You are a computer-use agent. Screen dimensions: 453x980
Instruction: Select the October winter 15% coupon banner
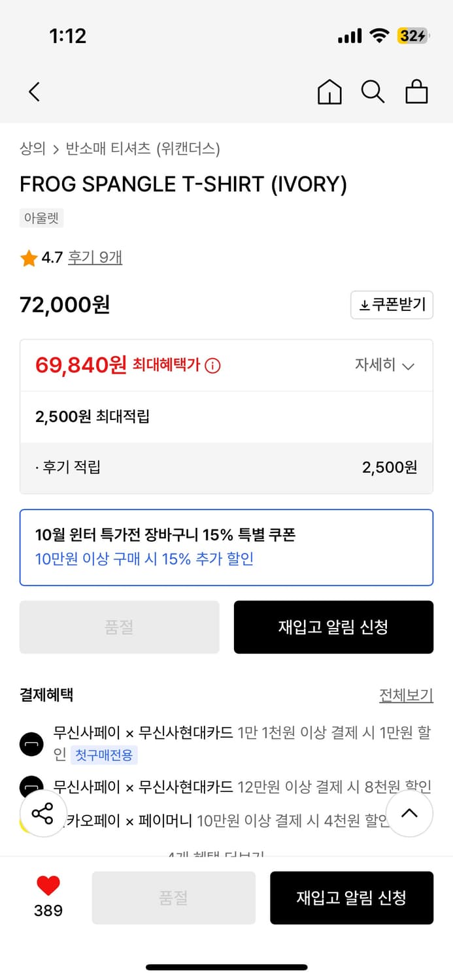pyautogui.click(x=226, y=547)
